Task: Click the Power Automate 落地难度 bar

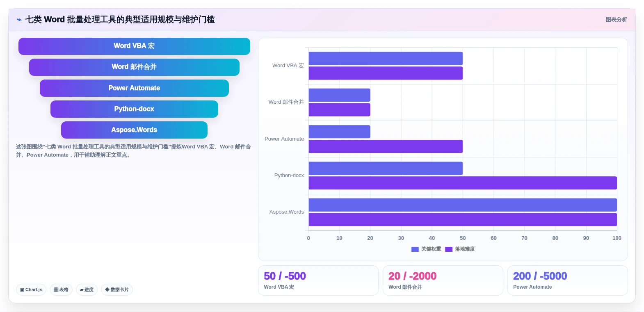Action: (x=386, y=146)
